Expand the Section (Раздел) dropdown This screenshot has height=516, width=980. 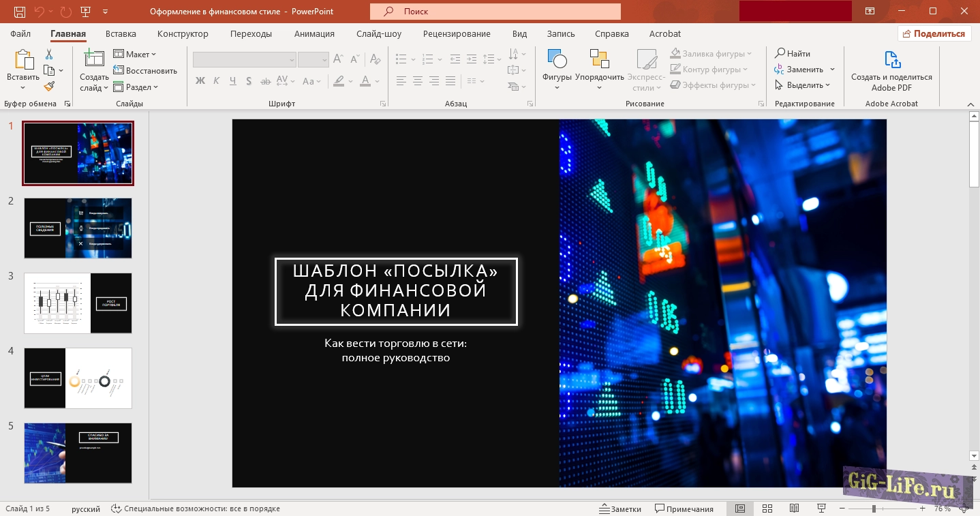[136, 87]
